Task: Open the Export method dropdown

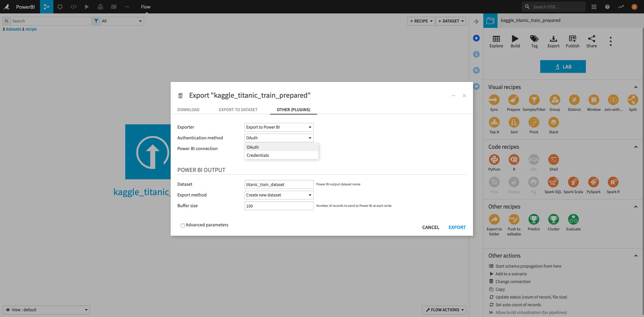Action: coord(279,195)
